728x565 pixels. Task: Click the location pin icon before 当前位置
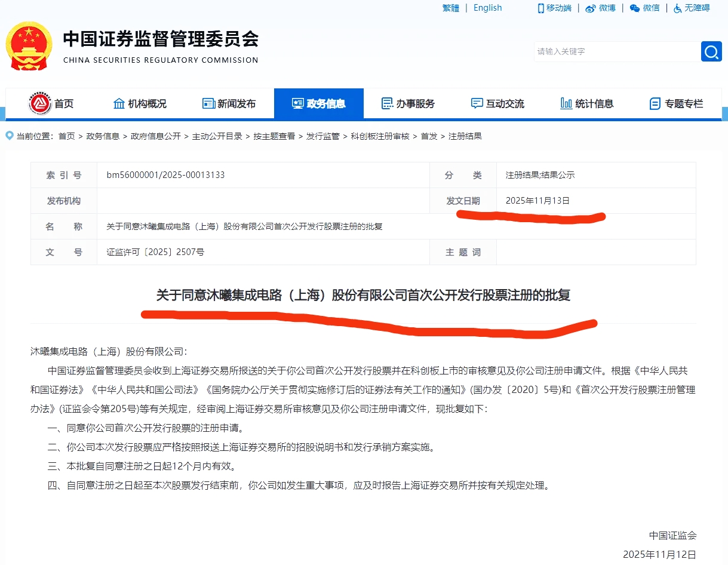click(x=9, y=136)
